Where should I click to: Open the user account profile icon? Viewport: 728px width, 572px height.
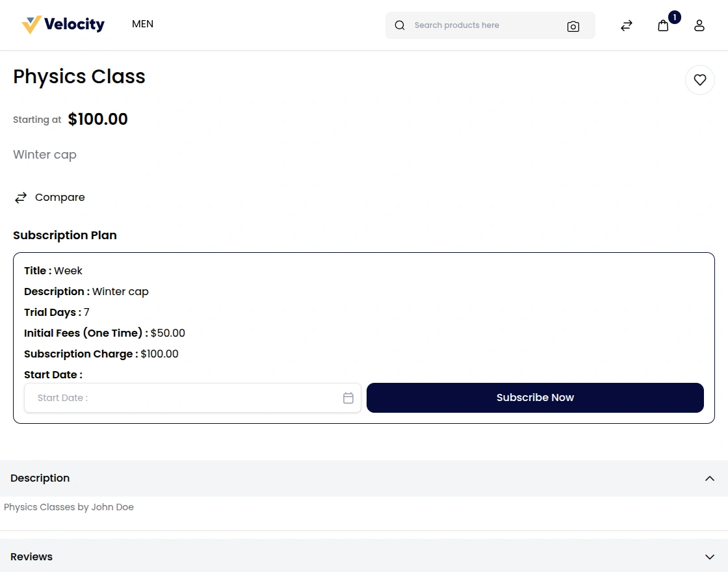pyautogui.click(x=699, y=25)
